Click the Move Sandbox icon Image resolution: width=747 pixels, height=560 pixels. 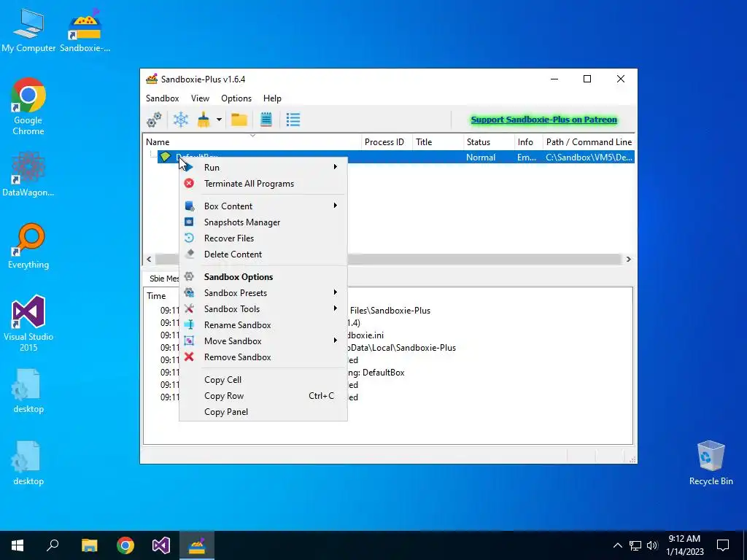(x=189, y=341)
